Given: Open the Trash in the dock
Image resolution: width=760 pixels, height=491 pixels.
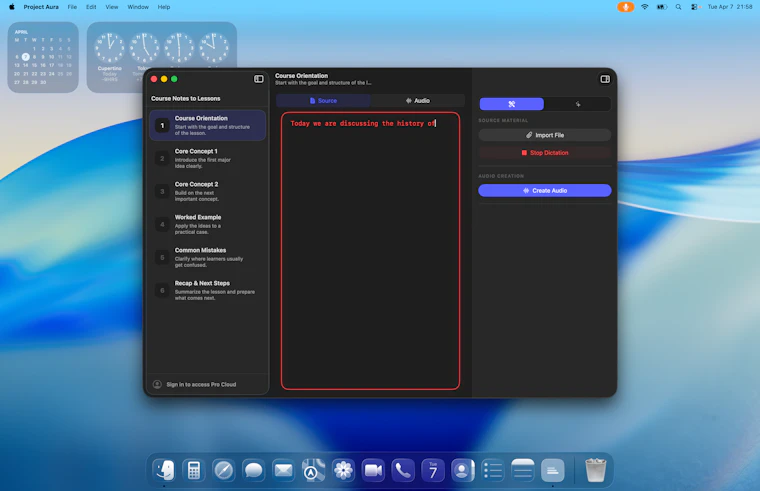Looking at the screenshot, I should tap(595, 470).
